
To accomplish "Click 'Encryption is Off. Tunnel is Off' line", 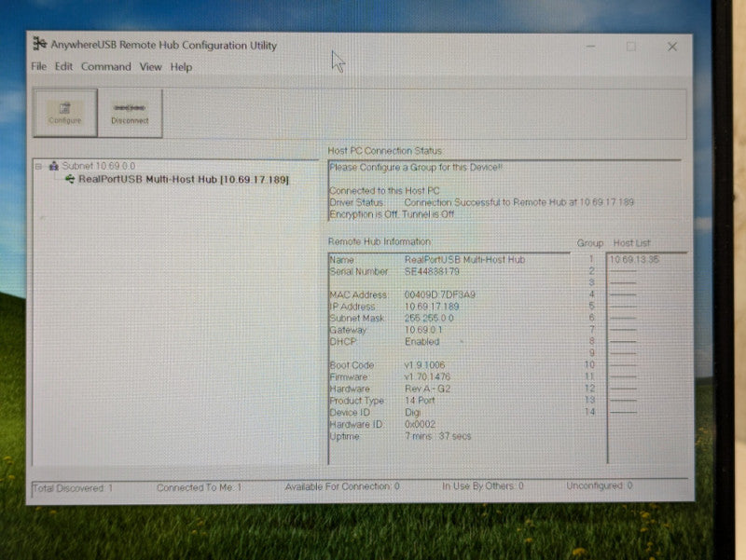I will click(392, 214).
